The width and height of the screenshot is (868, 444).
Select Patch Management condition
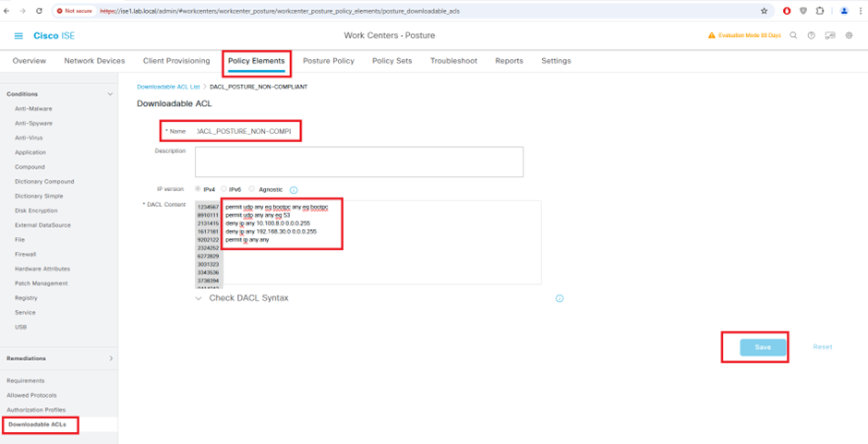[x=41, y=283]
